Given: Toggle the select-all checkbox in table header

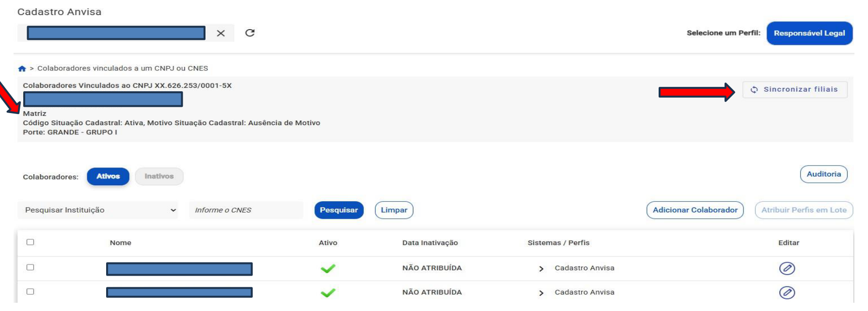Looking at the screenshot, I should (30, 242).
